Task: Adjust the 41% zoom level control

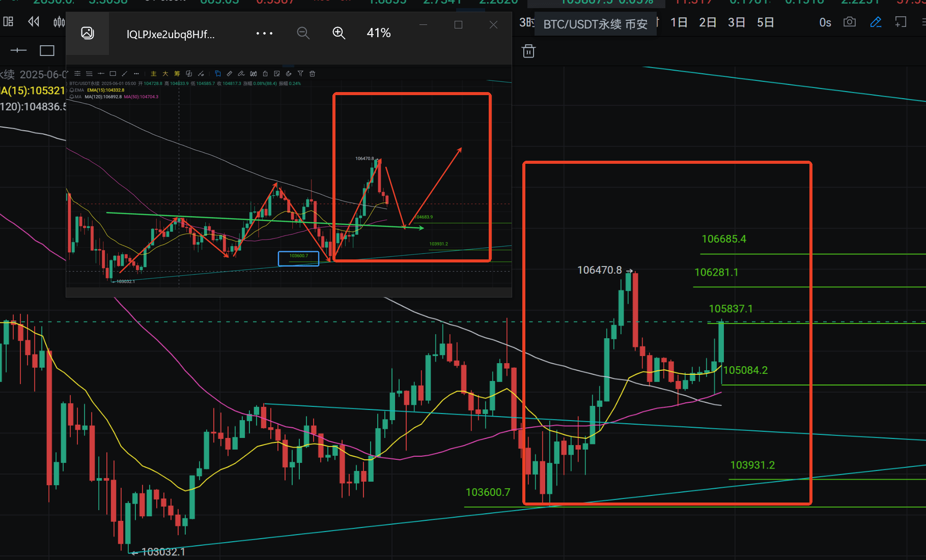Action: tap(378, 33)
